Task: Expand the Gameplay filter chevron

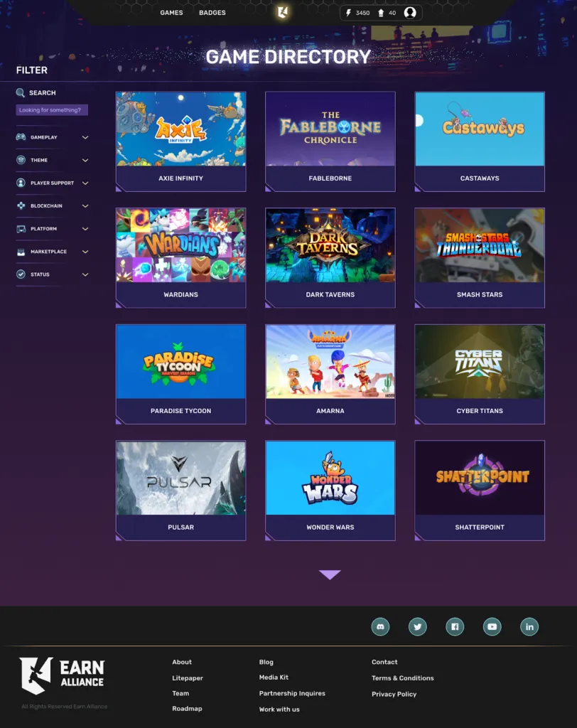Action: tap(85, 137)
